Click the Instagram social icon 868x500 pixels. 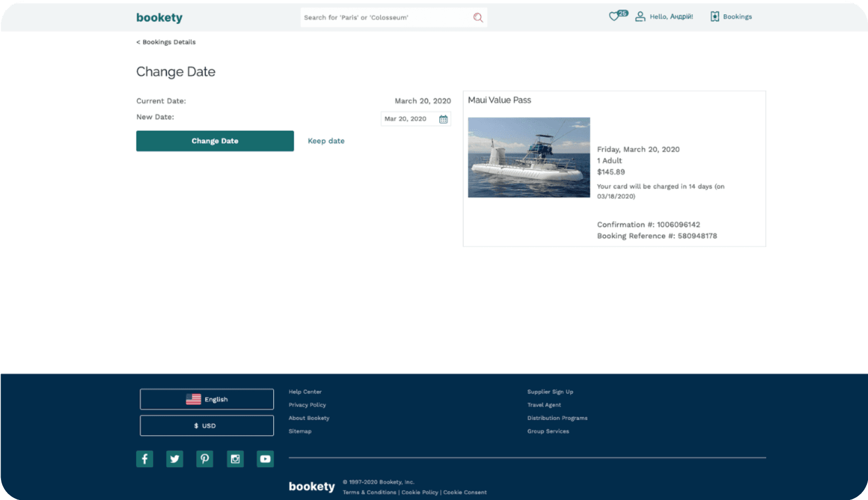click(x=235, y=459)
